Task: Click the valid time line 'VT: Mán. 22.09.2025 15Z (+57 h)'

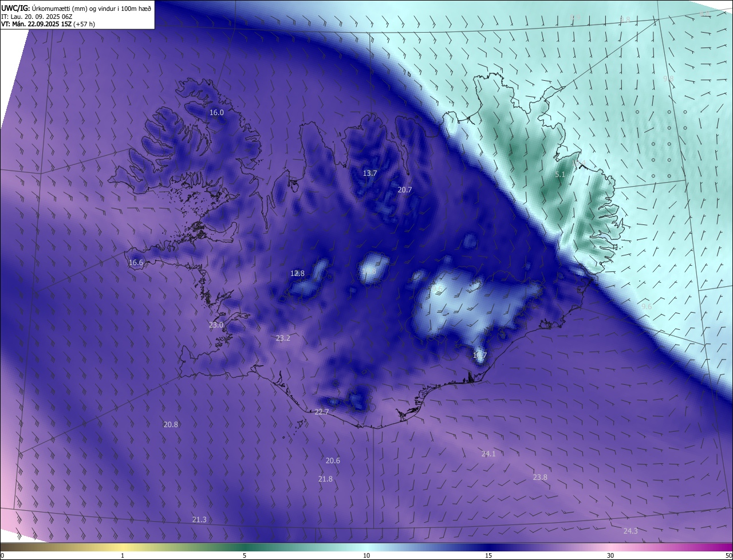Action: click(48, 24)
